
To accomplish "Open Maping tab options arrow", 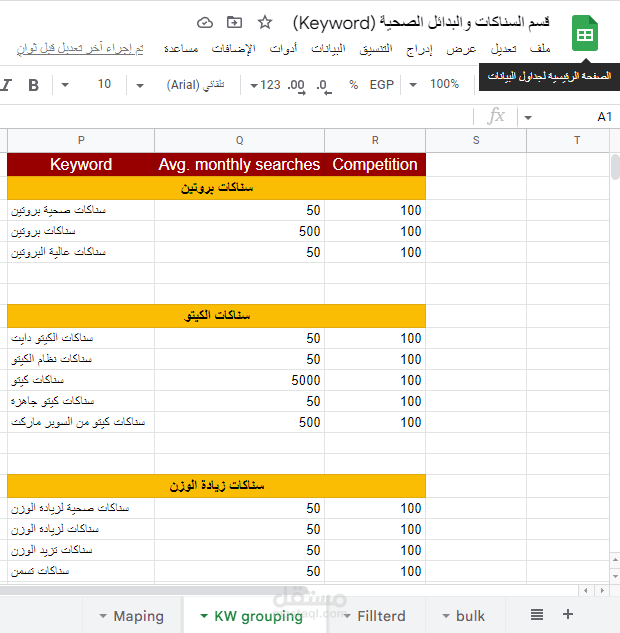I will [103, 616].
